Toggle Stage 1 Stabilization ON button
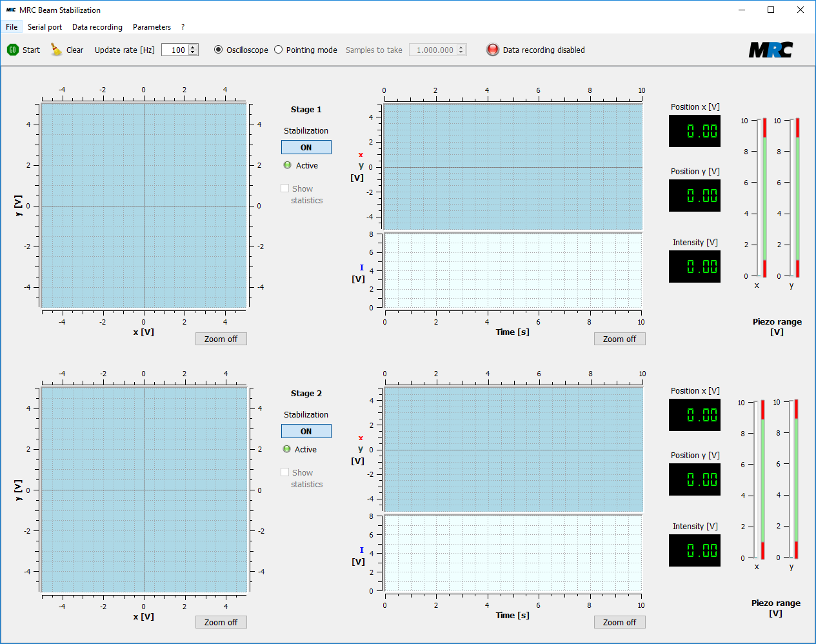 pos(306,147)
